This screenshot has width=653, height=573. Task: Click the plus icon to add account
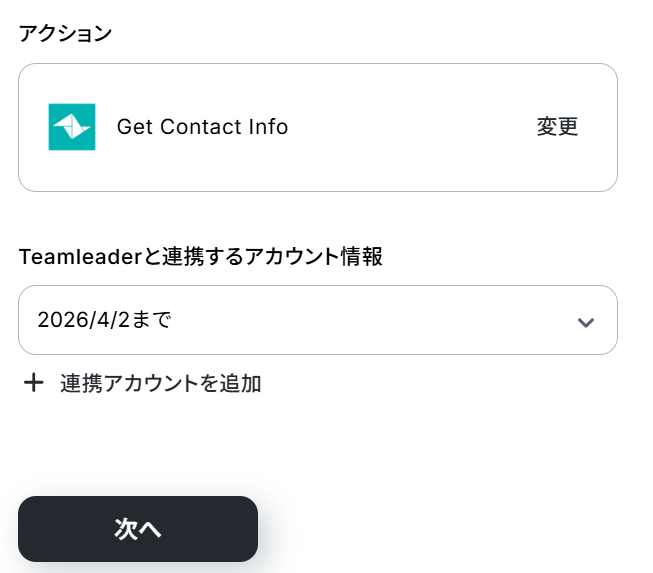point(34,383)
